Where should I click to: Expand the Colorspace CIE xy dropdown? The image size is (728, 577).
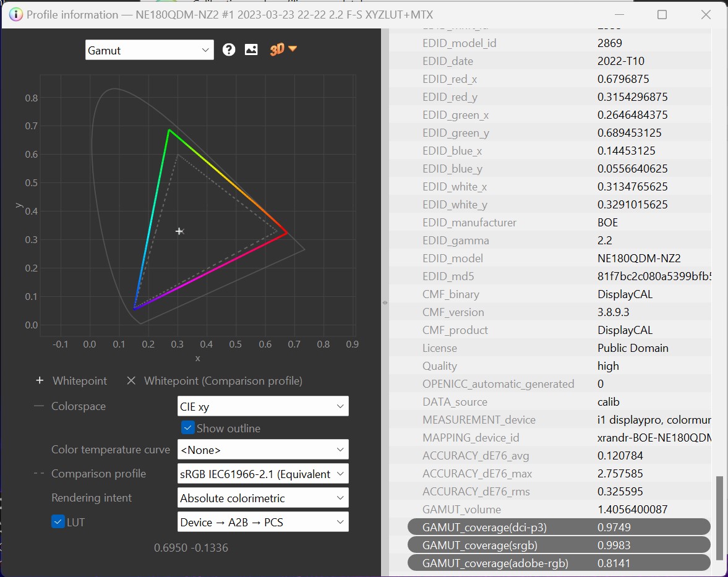(262, 406)
